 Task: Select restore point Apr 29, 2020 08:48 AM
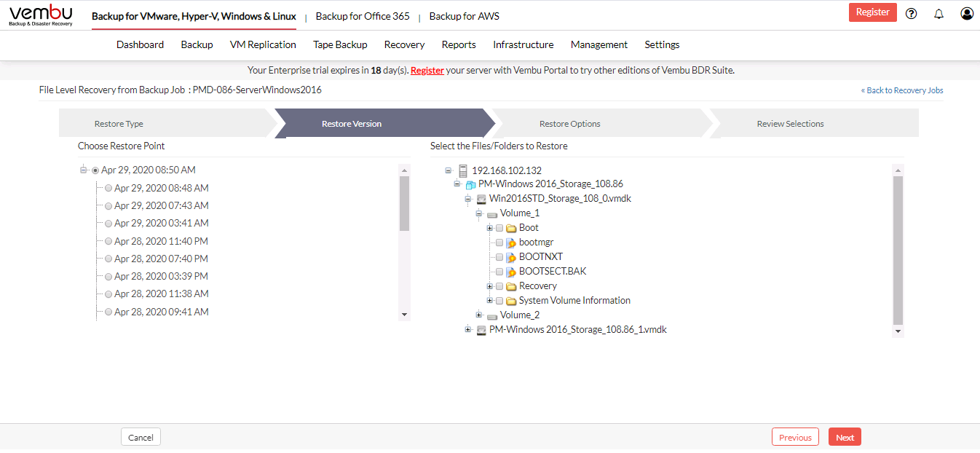[108, 188]
